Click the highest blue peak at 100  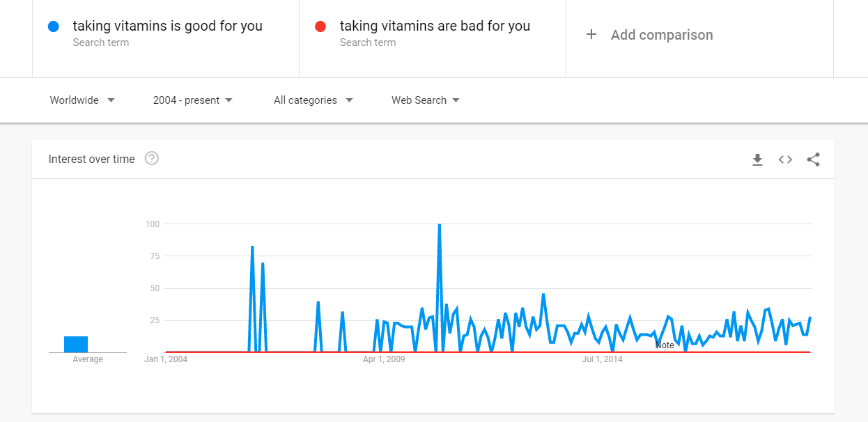439,225
